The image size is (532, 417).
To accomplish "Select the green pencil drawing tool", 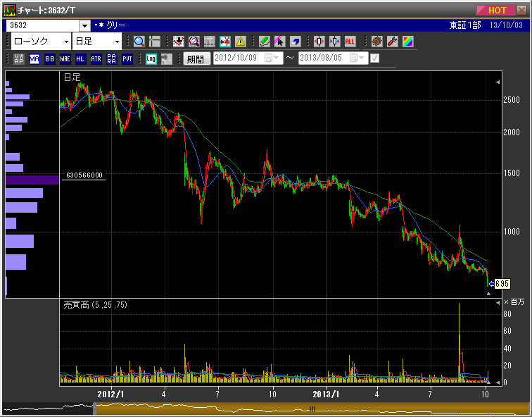I will tap(264, 42).
